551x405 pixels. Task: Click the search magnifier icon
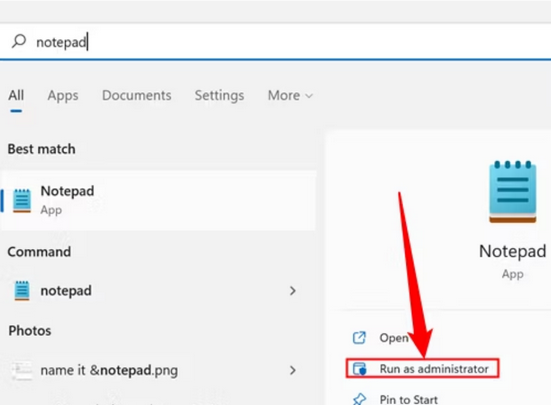click(19, 41)
